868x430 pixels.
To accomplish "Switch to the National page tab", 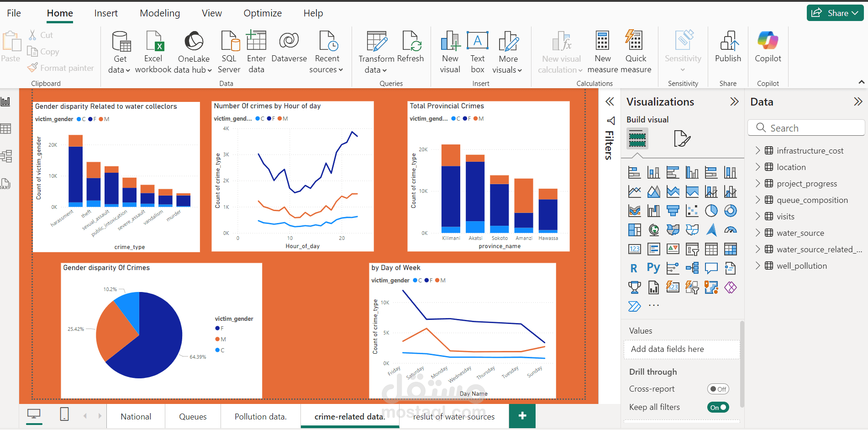I will (136, 416).
